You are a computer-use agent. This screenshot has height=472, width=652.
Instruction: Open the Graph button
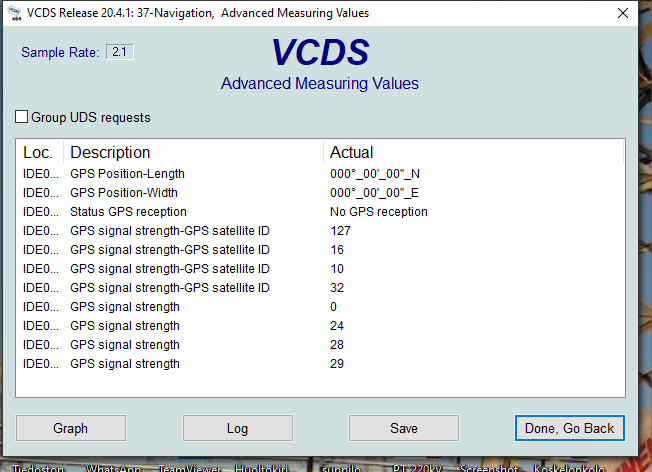tap(71, 428)
